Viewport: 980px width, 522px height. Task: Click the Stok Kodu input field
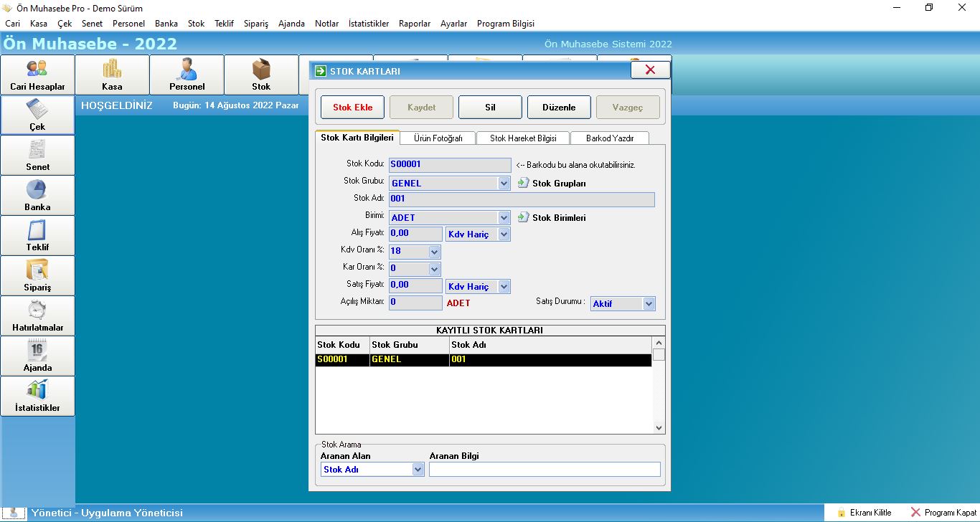pos(450,165)
